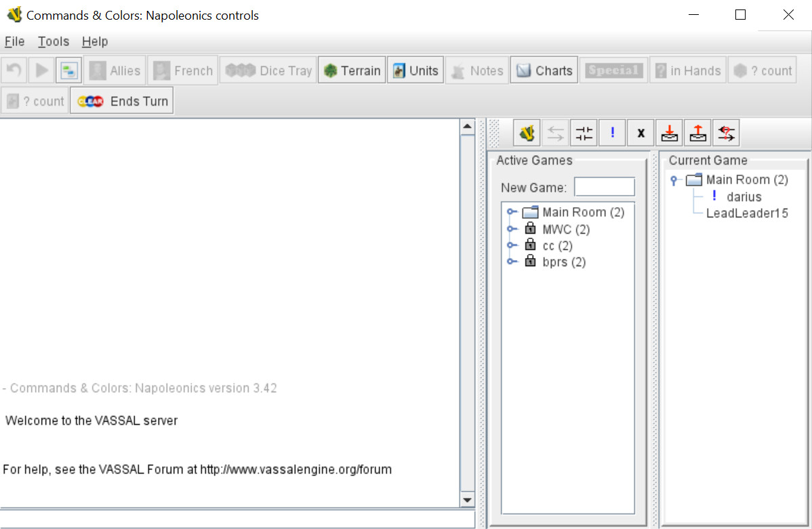
Task: Click the hexagon ? count button
Action: [x=763, y=70]
